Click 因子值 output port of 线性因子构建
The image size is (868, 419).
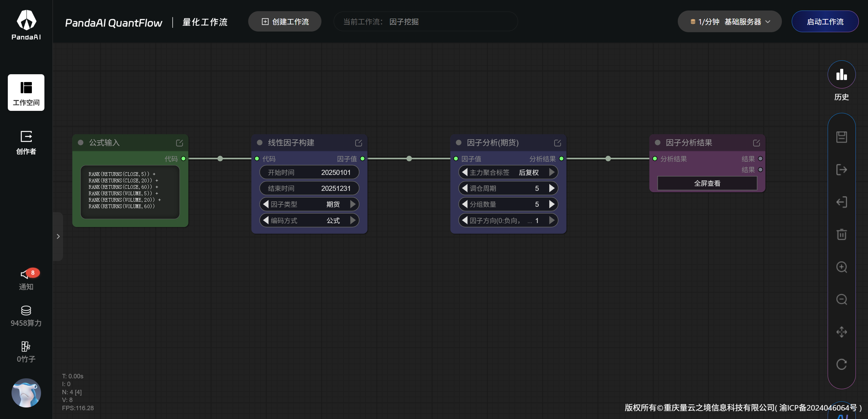tap(362, 159)
